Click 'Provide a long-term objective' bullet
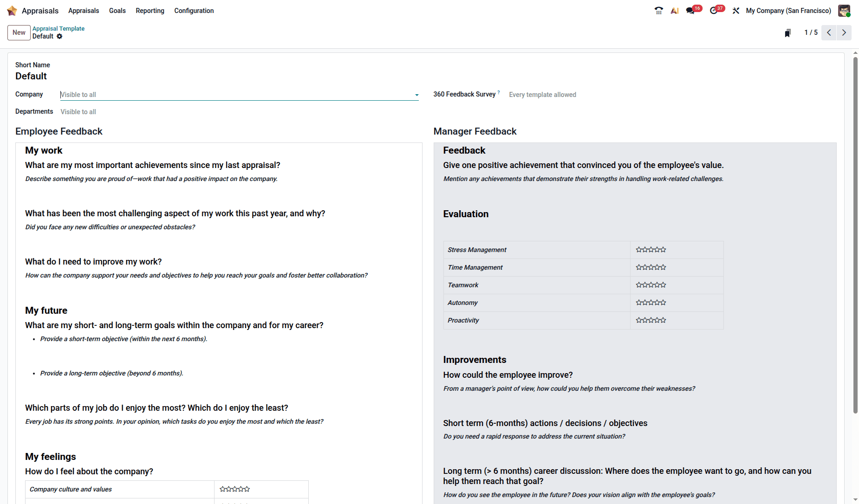 [111, 374]
